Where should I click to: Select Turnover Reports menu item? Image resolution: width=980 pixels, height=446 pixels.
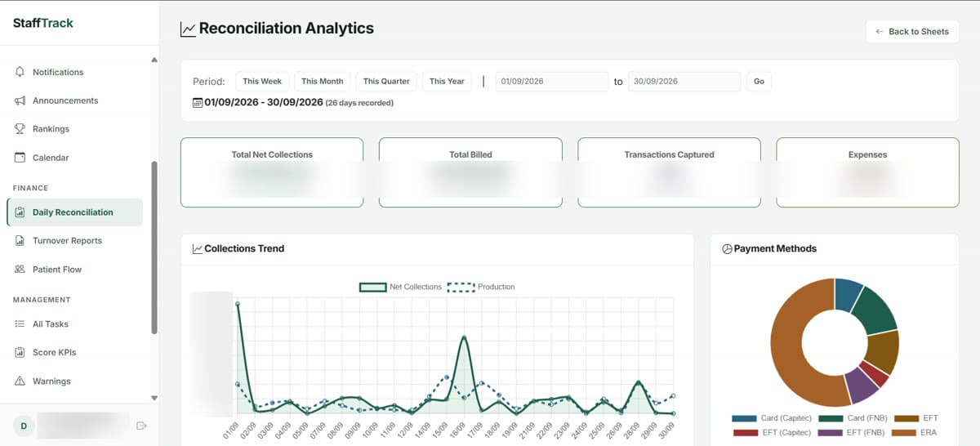(x=74, y=241)
